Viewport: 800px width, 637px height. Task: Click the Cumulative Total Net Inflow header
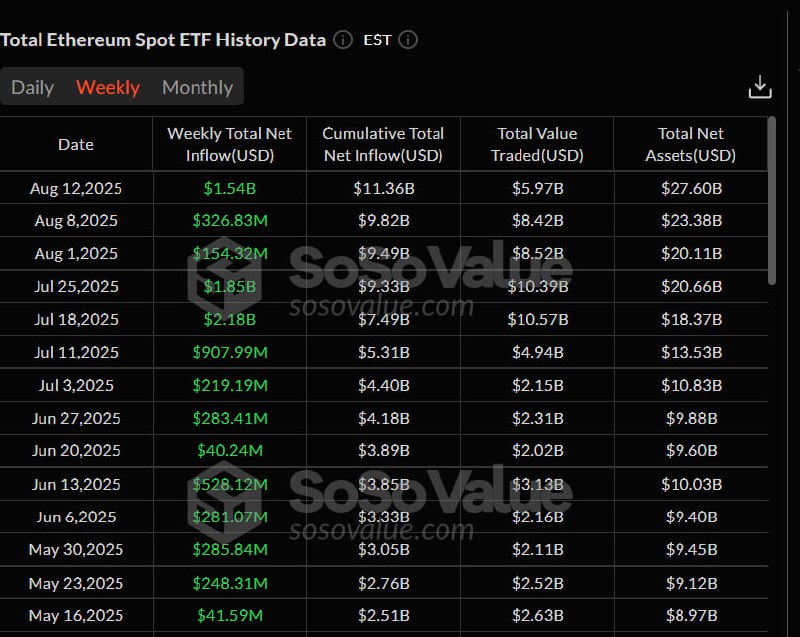pos(383,144)
